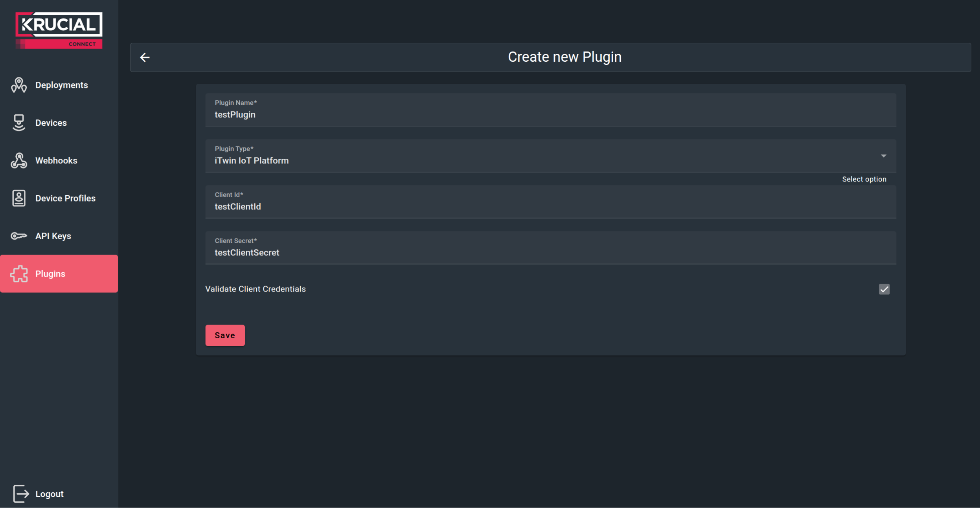Expand the Plugin Type chevron on the right
This screenshot has width=980, height=508.
click(884, 156)
